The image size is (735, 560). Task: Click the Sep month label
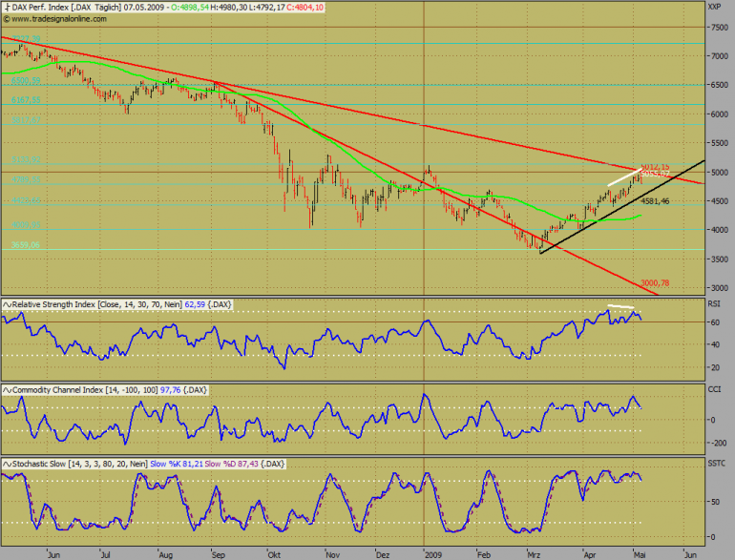[218, 555]
